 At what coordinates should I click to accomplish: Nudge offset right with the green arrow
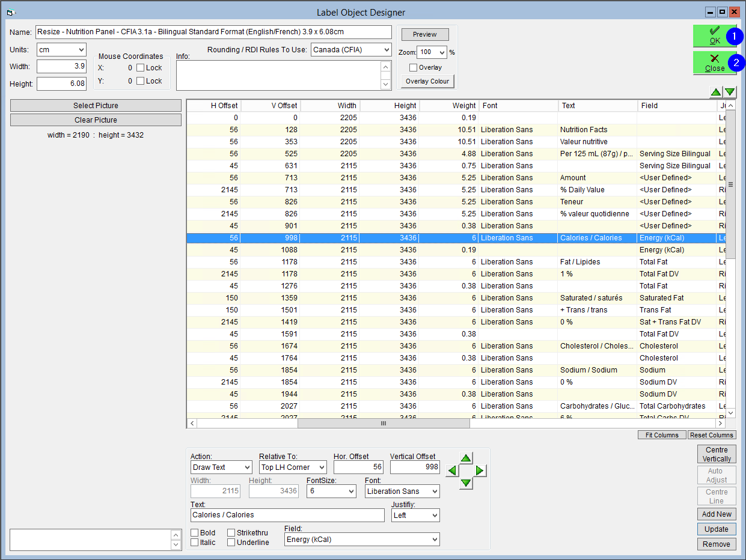(x=480, y=470)
